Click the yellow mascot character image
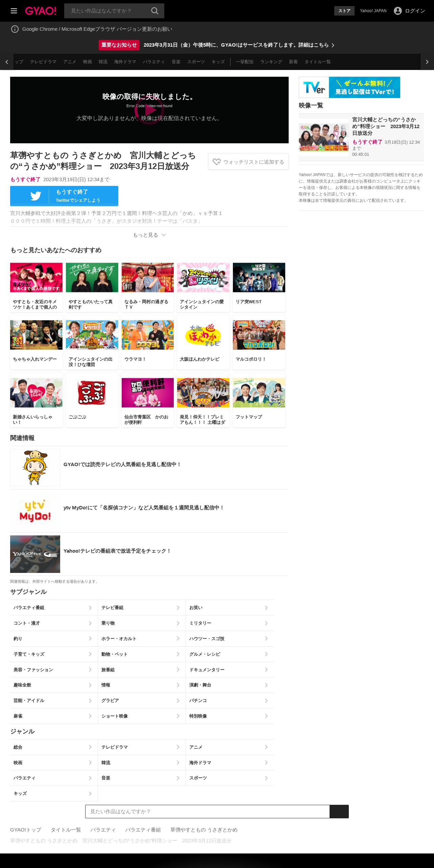 coord(35,467)
